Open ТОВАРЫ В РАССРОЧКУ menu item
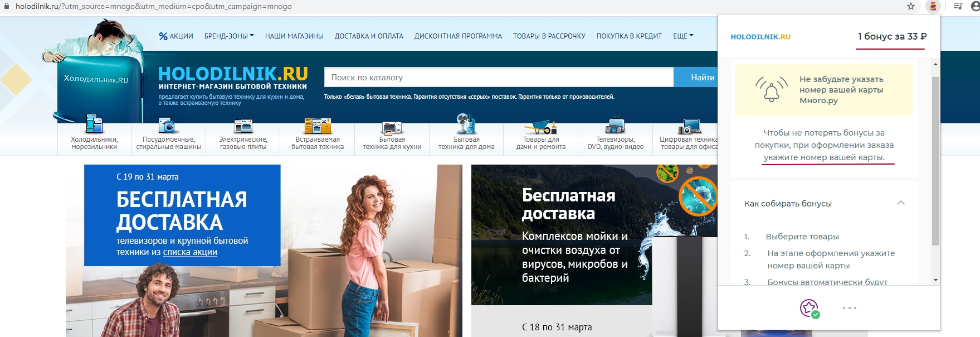Image resolution: width=980 pixels, height=337 pixels. tap(549, 36)
